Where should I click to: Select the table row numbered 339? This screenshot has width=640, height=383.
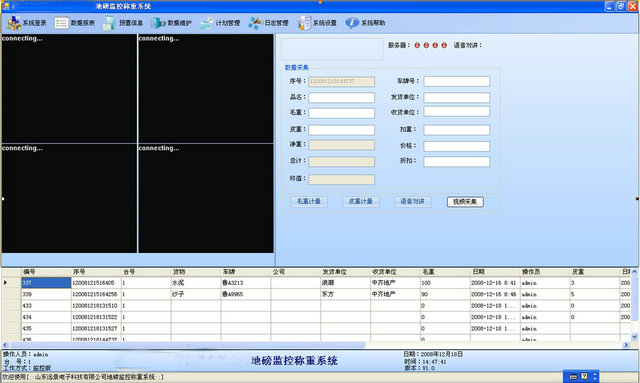[316, 294]
